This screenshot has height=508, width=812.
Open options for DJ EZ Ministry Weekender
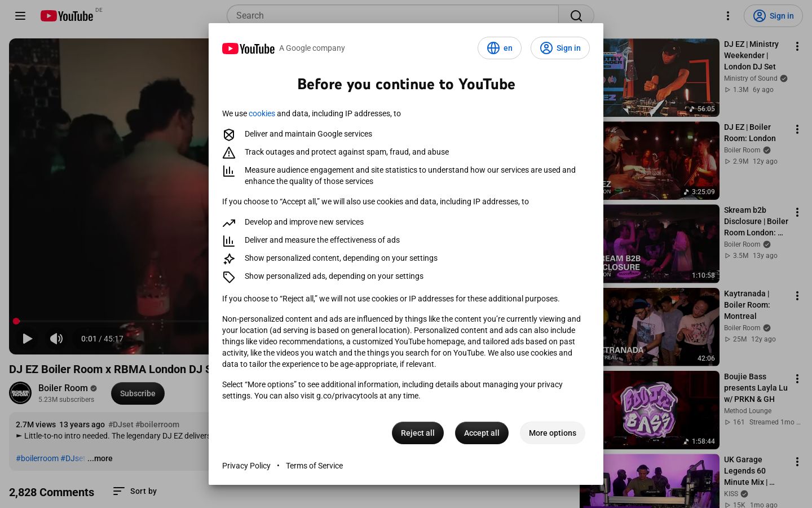coord(797,46)
